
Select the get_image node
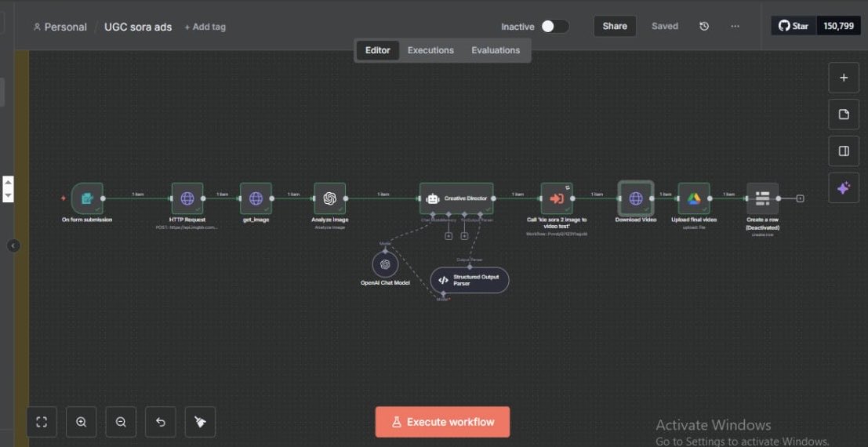pyautogui.click(x=256, y=198)
